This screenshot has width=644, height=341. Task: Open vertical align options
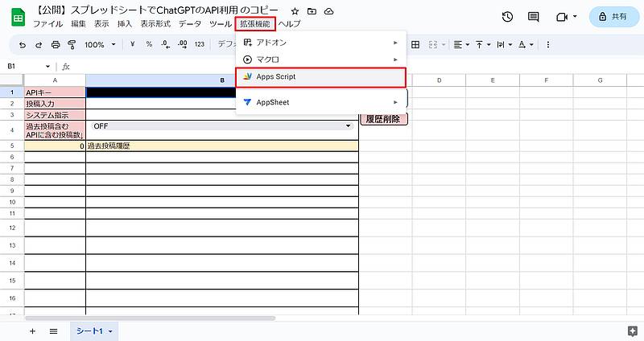coord(483,44)
